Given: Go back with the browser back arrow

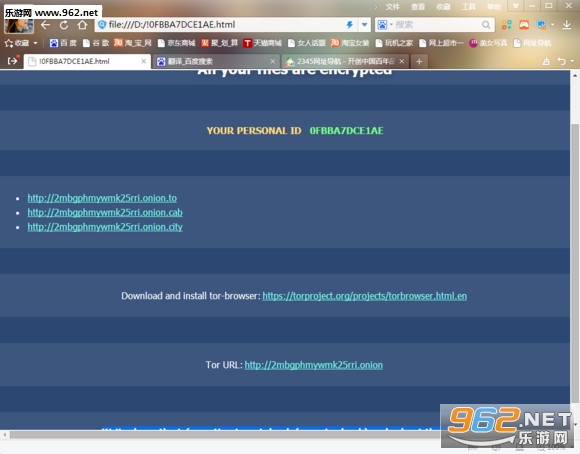Looking at the screenshot, I should point(45,25).
